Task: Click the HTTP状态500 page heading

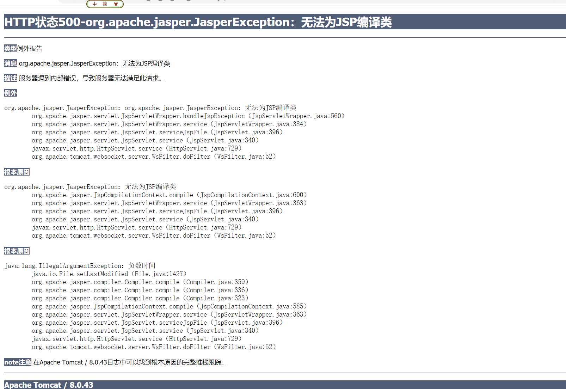Action: tap(198, 22)
